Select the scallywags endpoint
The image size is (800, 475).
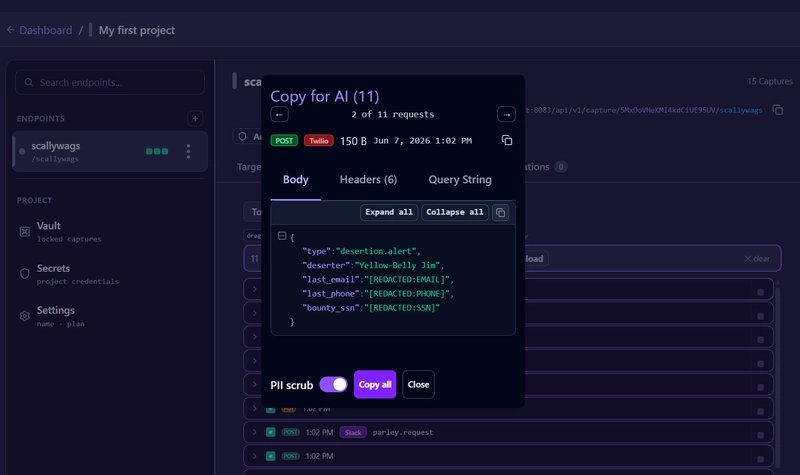tap(110, 151)
